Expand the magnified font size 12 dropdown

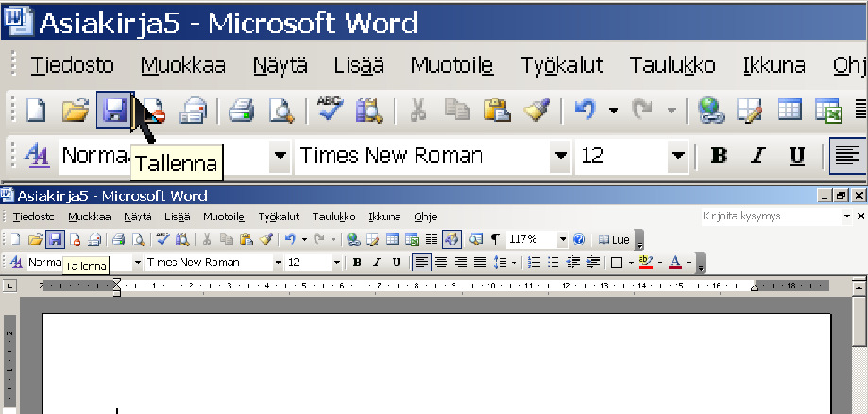(678, 156)
